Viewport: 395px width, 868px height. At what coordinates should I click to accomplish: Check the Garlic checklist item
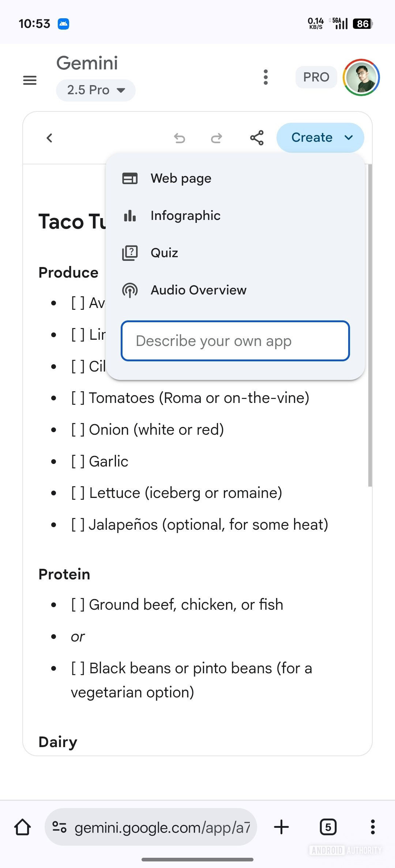tap(78, 462)
